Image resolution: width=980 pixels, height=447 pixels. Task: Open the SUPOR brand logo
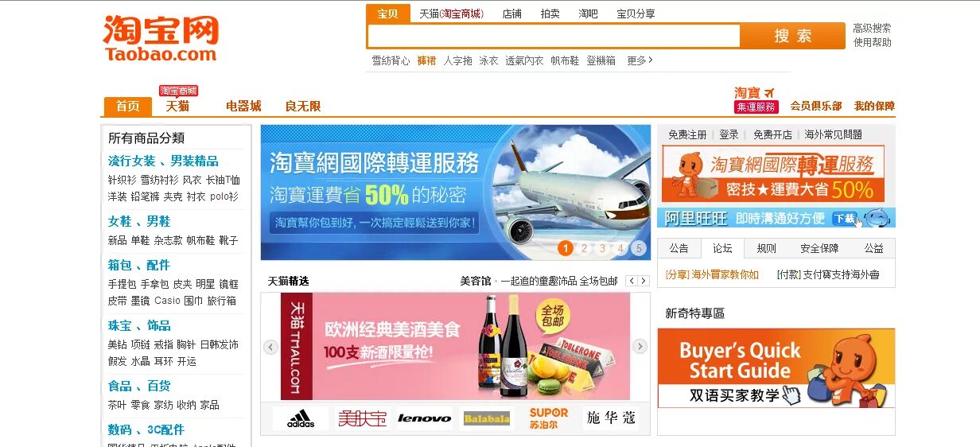tap(549, 418)
